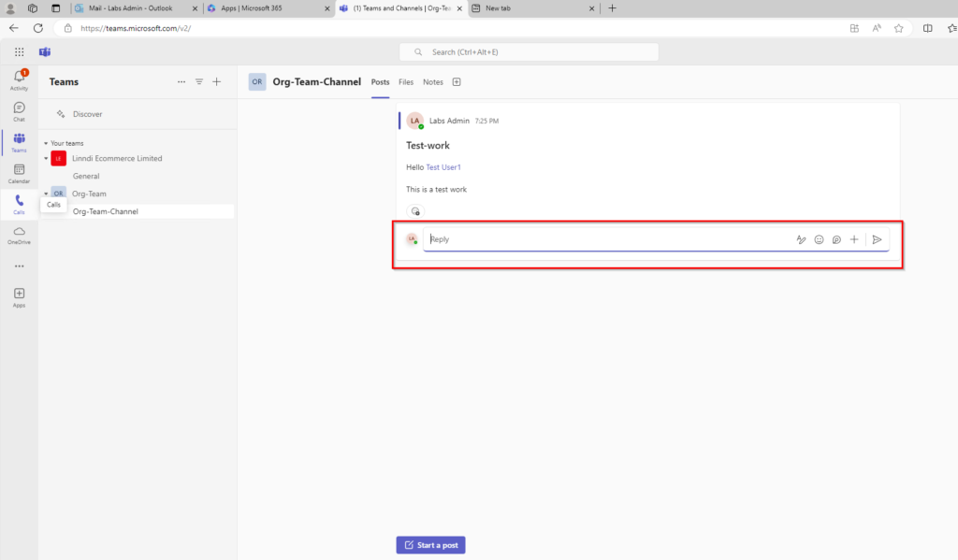Select Linndi Ecommerce Limited team
Viewport: 958px width, 560px height.
tap(117, 158)
